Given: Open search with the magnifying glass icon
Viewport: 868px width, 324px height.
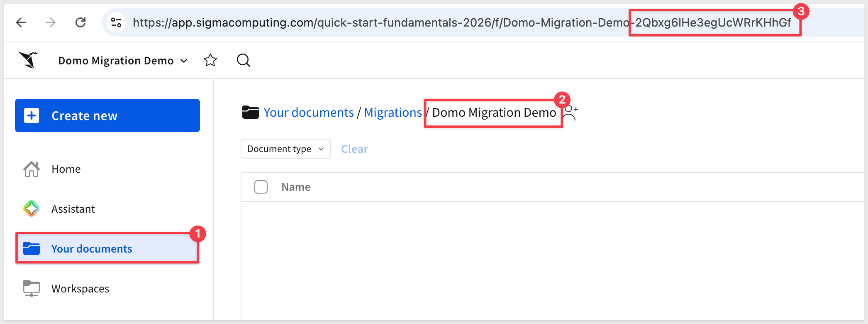Looking at the screenshot, I should [x=244, y=60].
